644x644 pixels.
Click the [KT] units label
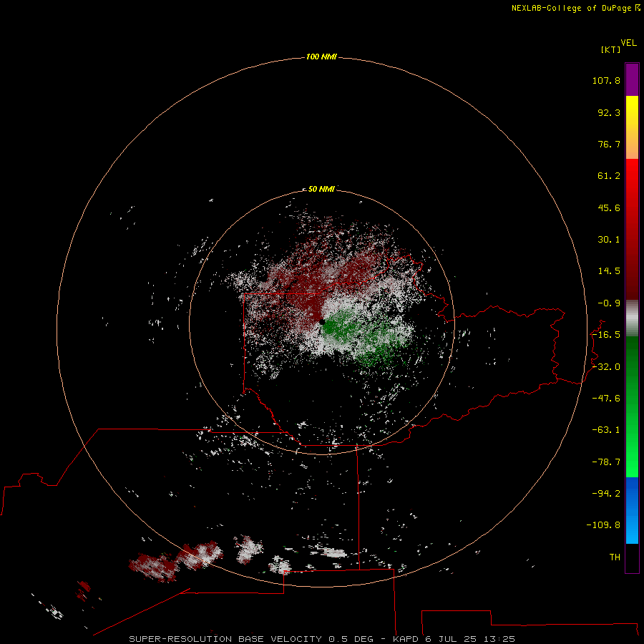click(x=611, y=49)
